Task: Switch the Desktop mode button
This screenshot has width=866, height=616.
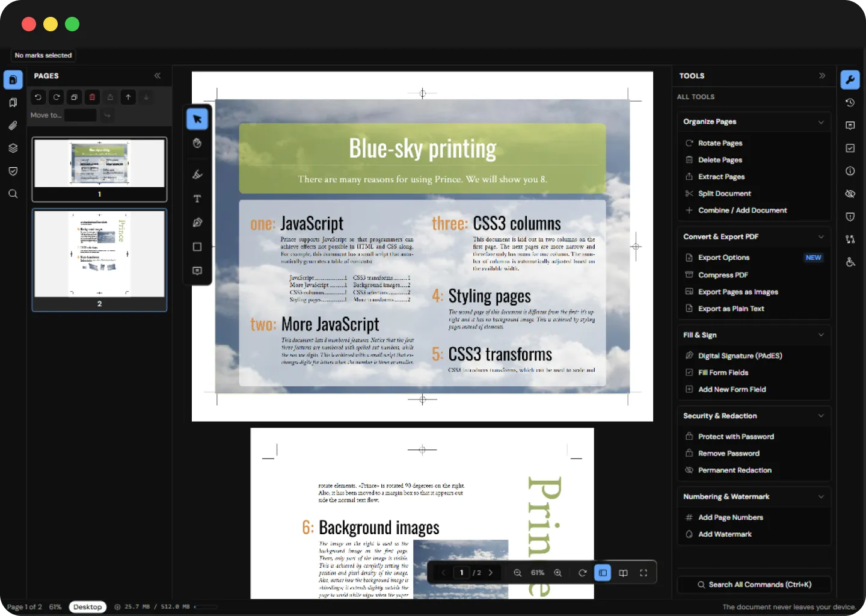Action: [x=88, y=607]
